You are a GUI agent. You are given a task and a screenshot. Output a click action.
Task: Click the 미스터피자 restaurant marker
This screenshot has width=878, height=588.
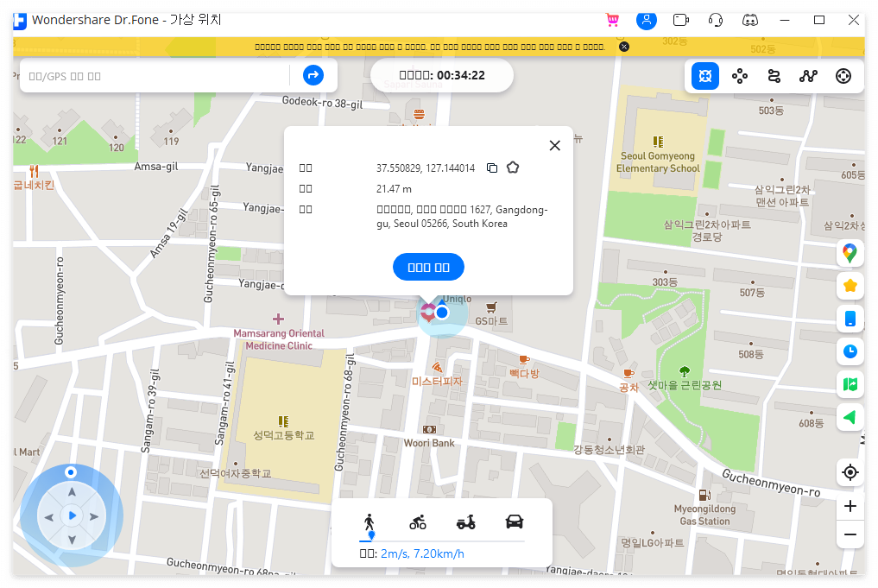pos(438,368)
